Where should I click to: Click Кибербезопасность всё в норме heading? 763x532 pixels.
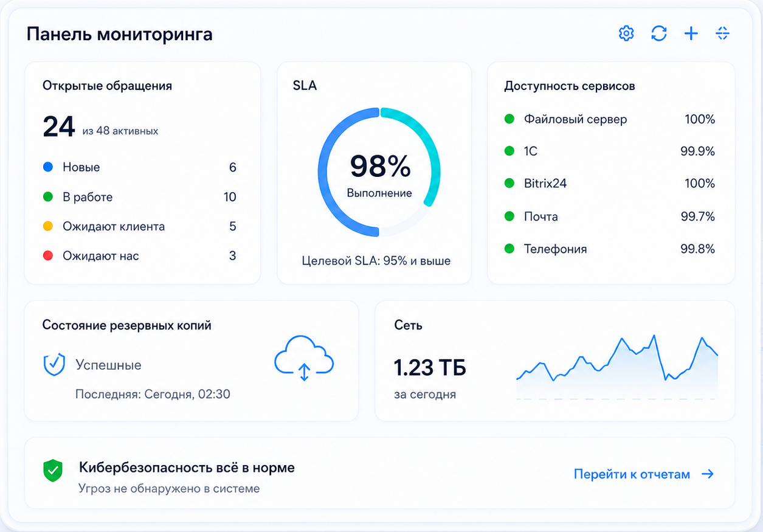tap(187, 468)
